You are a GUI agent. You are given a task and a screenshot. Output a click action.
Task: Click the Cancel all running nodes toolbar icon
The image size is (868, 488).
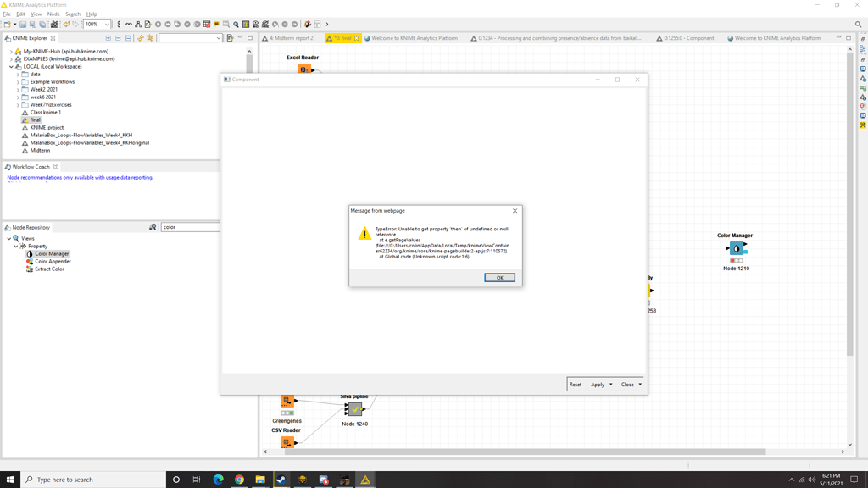click(x=197, y=23)
